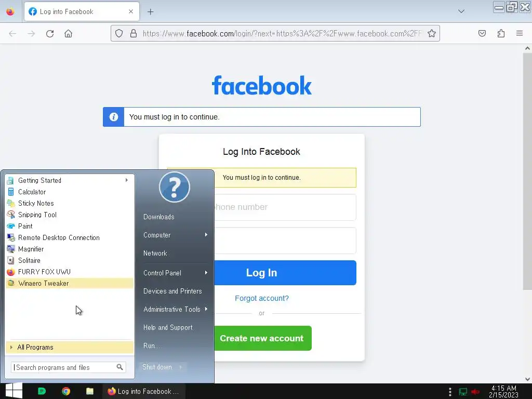Open Devices and Printers
Screen dimensions: 532x399
[172, 291]
